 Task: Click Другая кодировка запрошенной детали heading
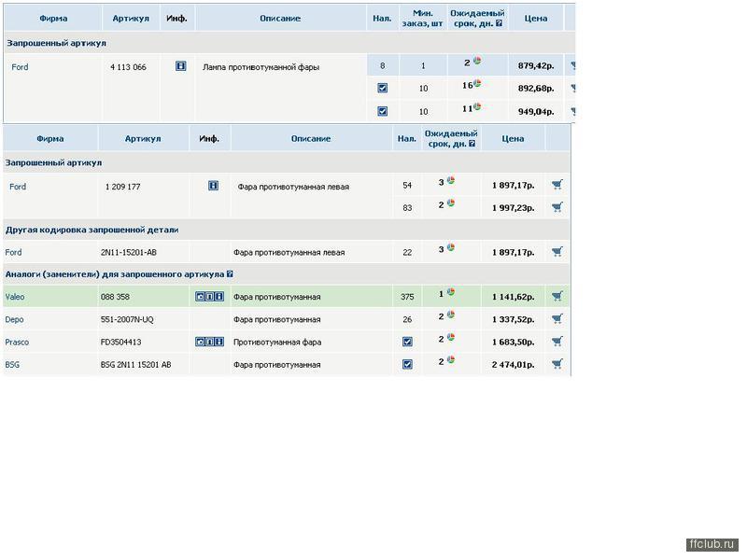coord(92,230)
